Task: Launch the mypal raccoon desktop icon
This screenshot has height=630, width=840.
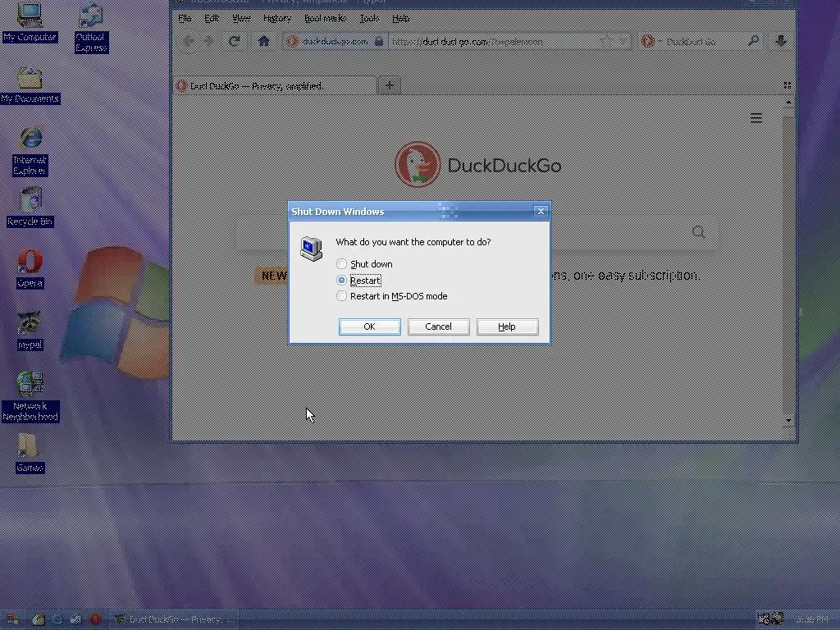Action: [x=30, y=331]
